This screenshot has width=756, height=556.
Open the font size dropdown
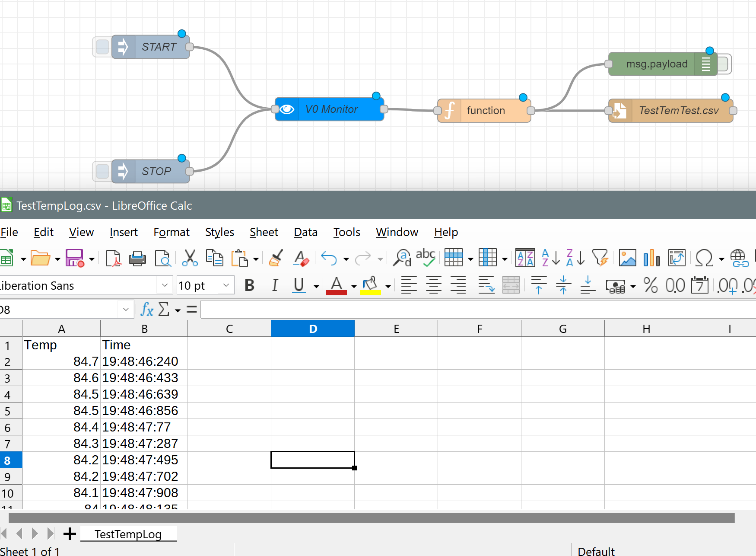(x=226, y=285)
